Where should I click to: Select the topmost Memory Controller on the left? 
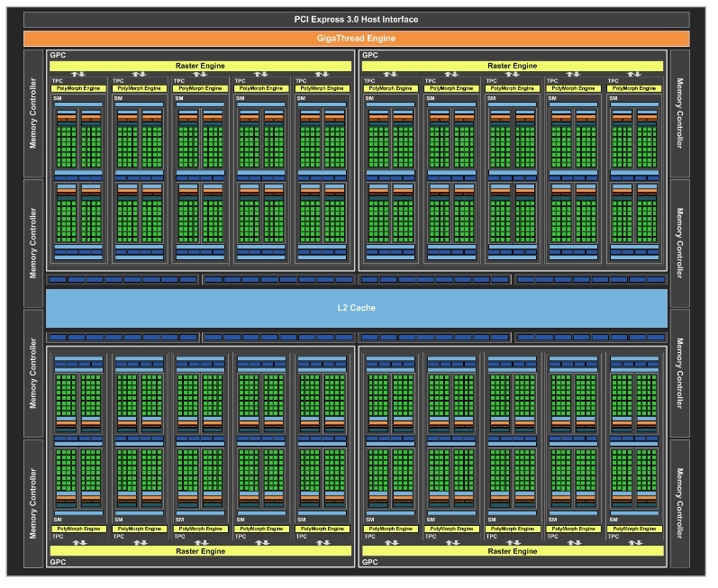click(x=33, y=113)
